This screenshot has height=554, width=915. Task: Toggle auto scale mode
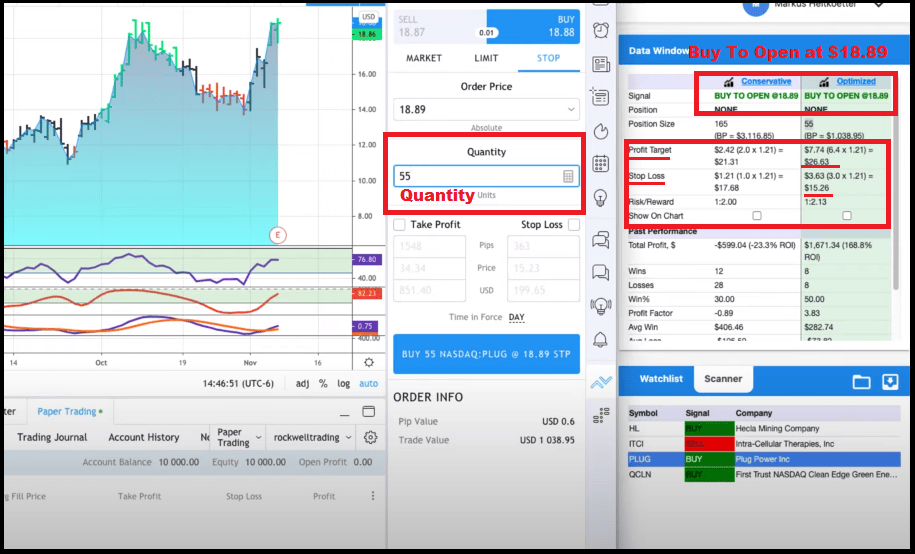point(368,384)
